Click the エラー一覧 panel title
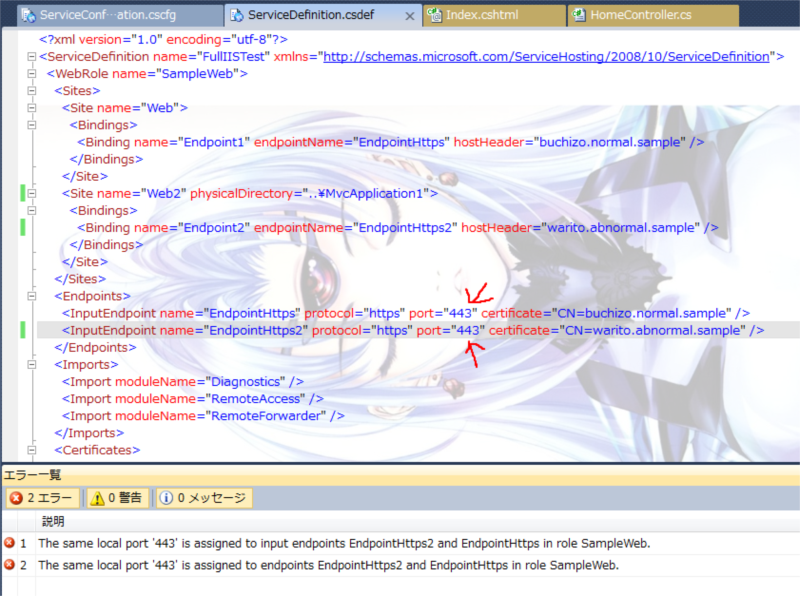Viewport: 800px width, 596px height. coord(33,475)
